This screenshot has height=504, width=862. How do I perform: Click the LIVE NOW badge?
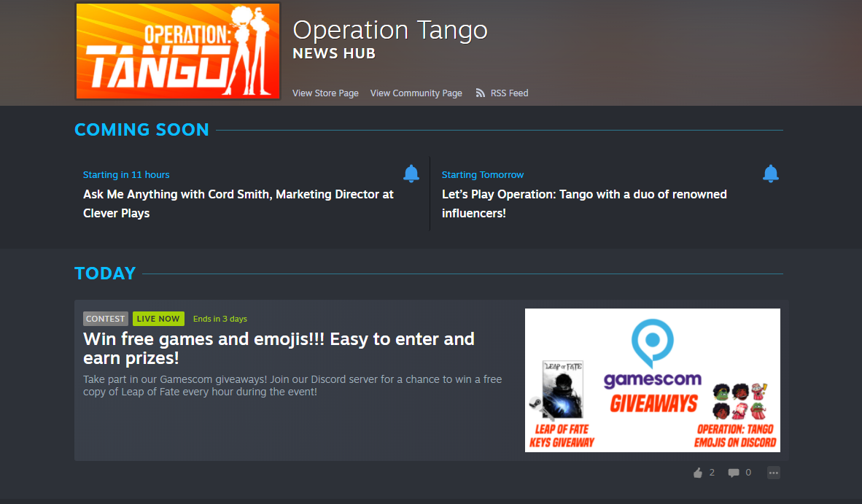(x=158, y=319)
